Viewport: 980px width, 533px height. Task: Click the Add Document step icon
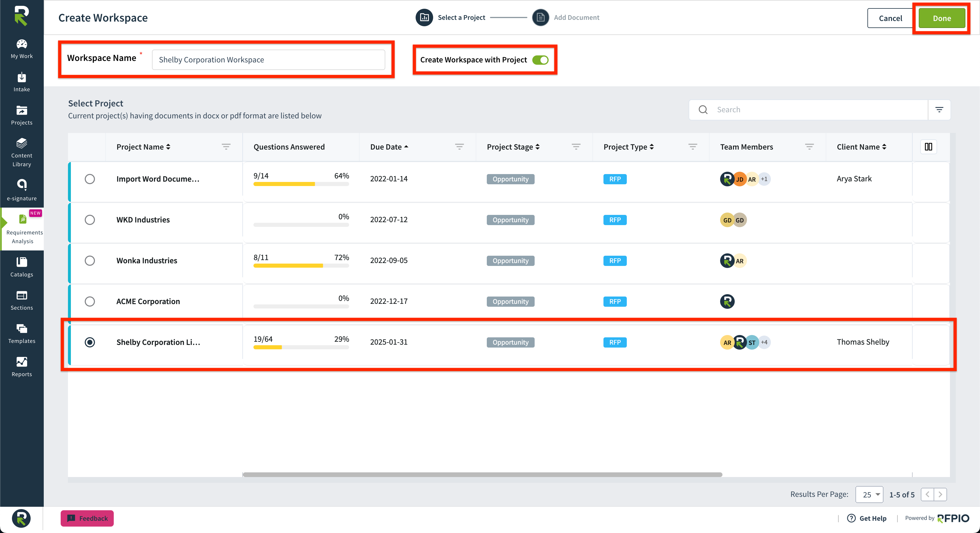coord(540,17)
